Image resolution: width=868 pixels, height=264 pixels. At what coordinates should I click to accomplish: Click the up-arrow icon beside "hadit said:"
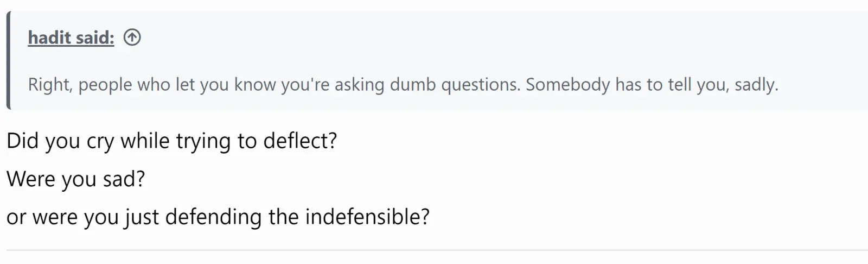132,37
